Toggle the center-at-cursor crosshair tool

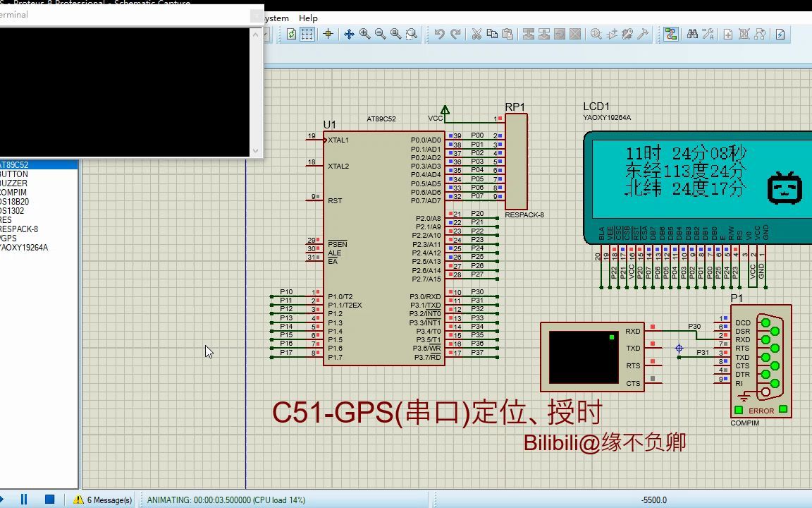(349, 33)
